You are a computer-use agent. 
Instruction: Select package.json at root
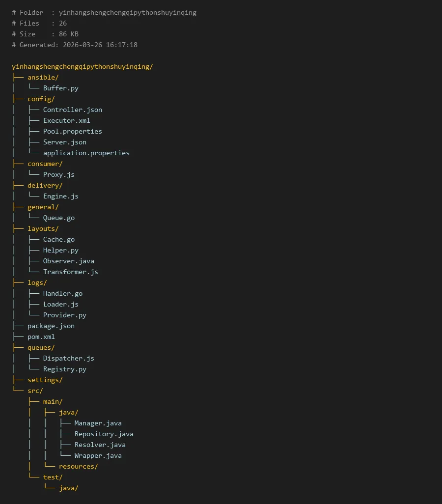[51, 326]
